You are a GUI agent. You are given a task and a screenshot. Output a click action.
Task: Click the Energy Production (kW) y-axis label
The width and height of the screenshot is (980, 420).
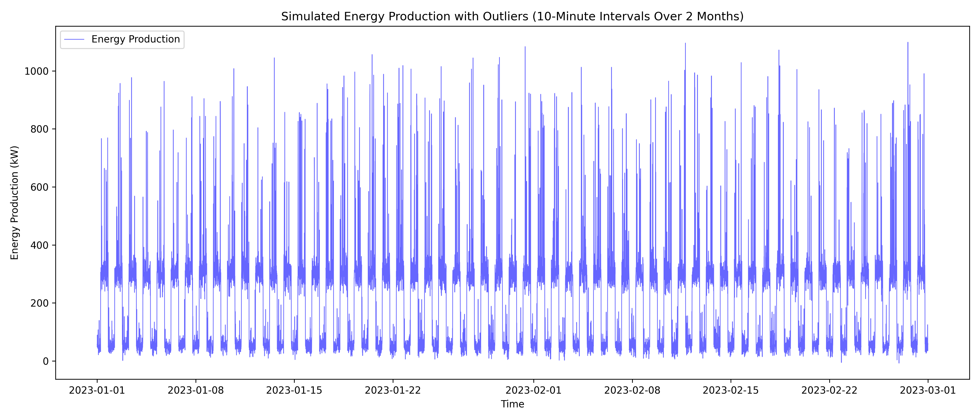point(14,203)
